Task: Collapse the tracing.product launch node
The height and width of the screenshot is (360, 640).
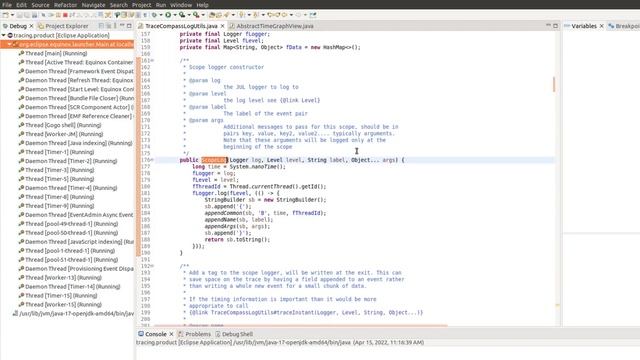Action: coord(4,36)
